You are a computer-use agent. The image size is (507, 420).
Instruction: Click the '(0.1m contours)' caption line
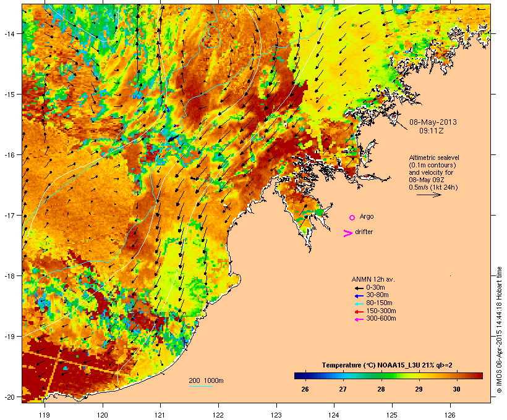click(x=433, y=165)
